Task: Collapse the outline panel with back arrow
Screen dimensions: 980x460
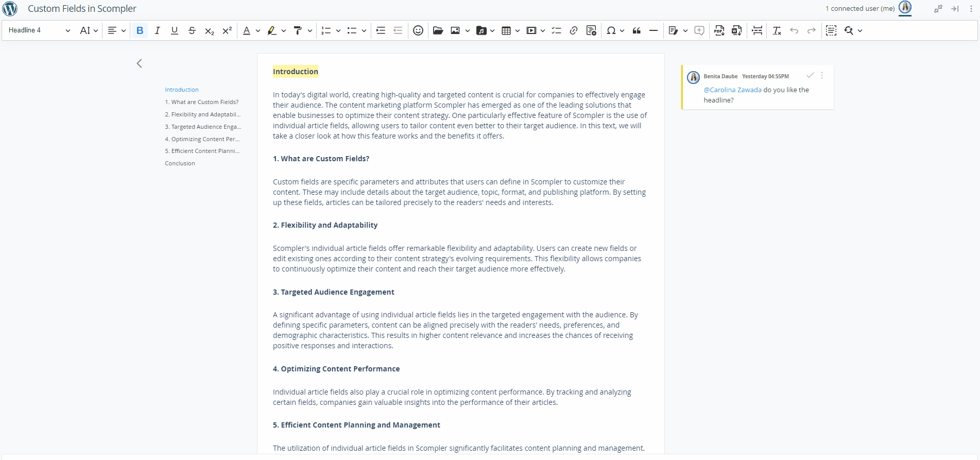Action: (x=139, y=63)
